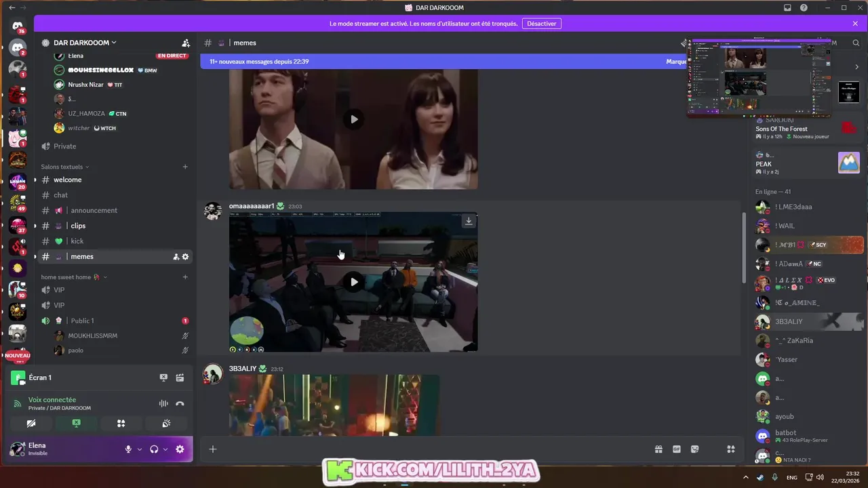Viewport: 868px width, 488px height.
Task: Open Voix connectée connection details
Action: pyautogui.click(x=52, y=400)
